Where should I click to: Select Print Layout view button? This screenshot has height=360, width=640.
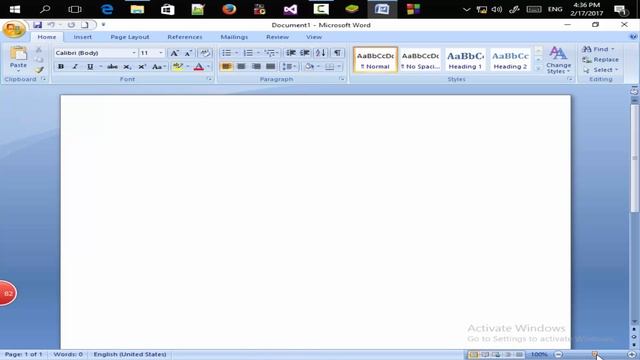[x=473, y=354]
